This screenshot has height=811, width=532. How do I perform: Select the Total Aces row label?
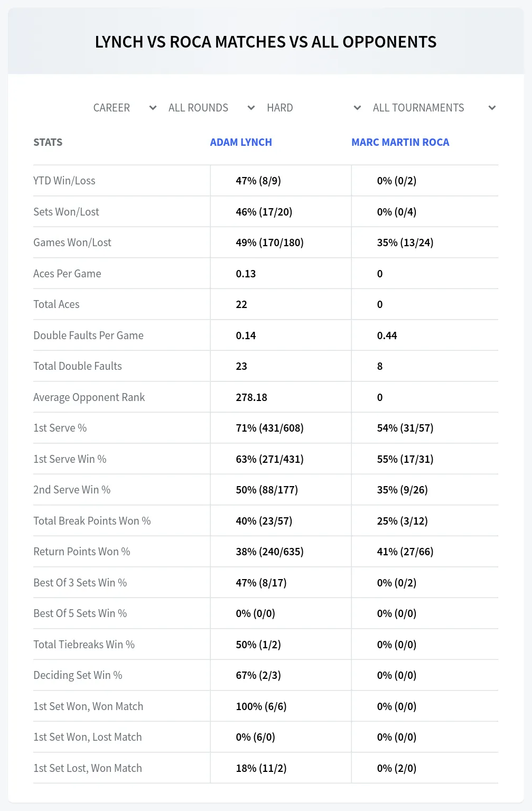coord(57,304)
